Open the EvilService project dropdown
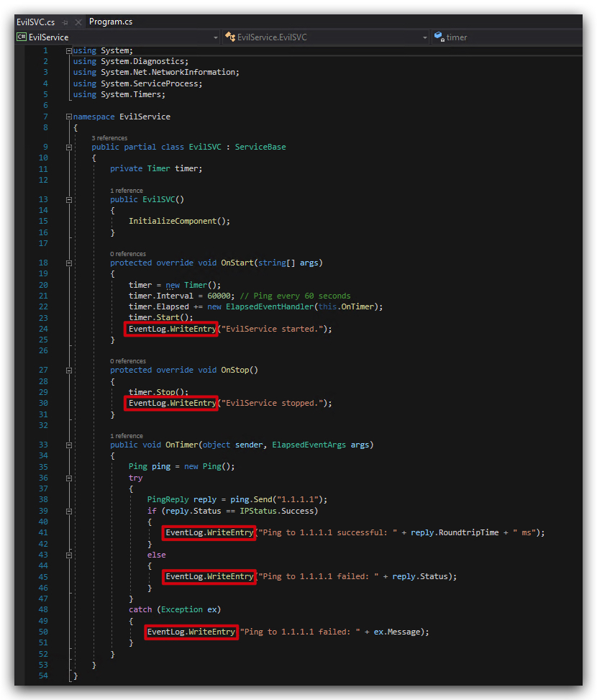597x700 pixels. point(118,37)
